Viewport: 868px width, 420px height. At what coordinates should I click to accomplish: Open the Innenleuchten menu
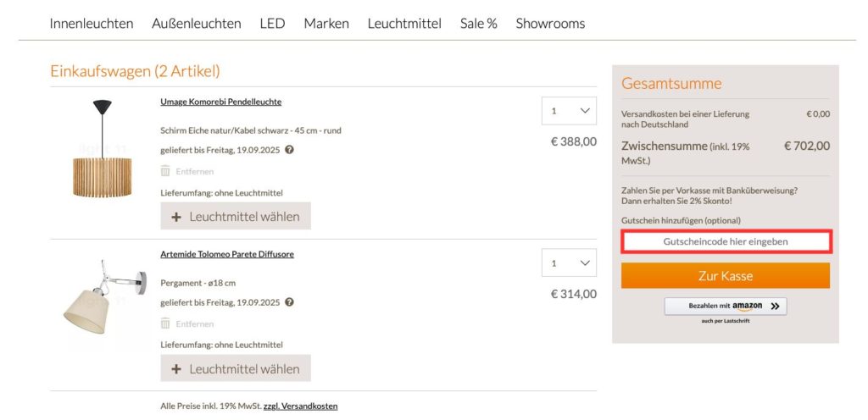click(x=92, y=23)
